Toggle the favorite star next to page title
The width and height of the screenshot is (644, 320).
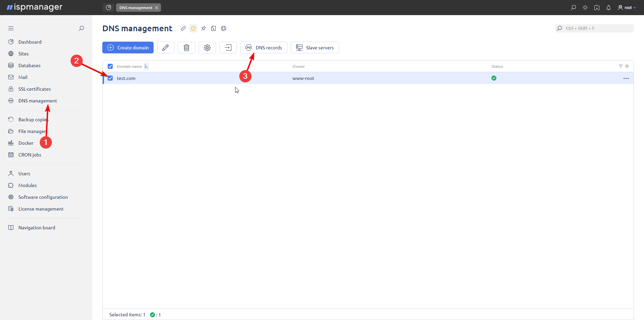coord(193,29)
